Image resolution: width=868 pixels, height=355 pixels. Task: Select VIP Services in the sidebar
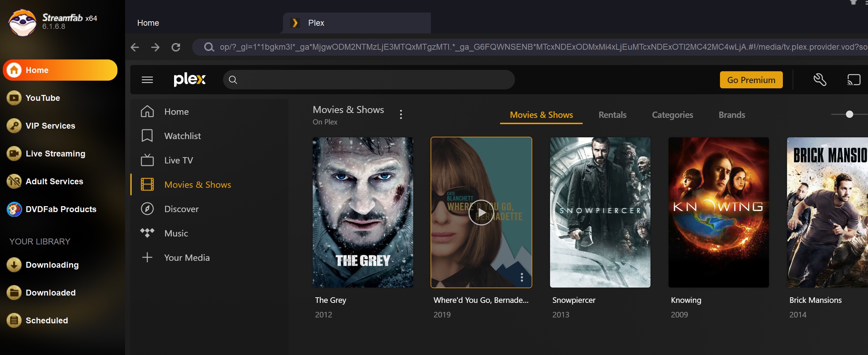[50, 126]
